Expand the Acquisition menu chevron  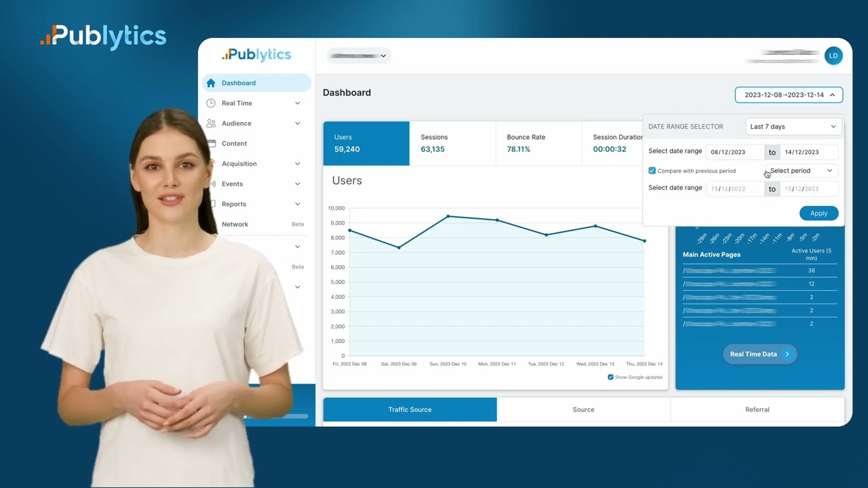coord(297,163)
